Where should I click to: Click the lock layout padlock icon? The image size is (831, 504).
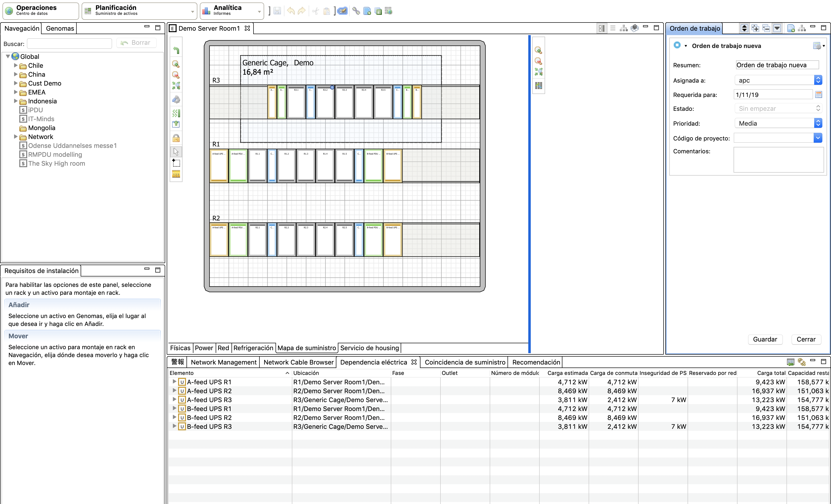coord(176,138)
